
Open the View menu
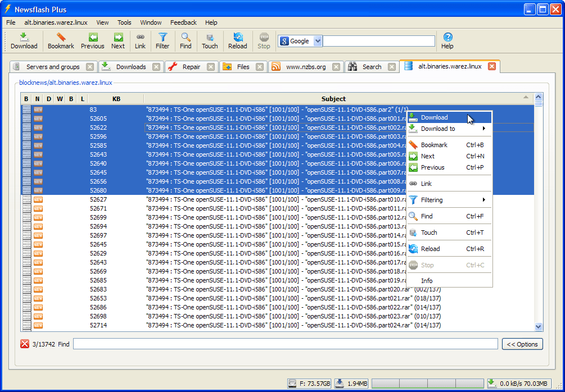102,22
